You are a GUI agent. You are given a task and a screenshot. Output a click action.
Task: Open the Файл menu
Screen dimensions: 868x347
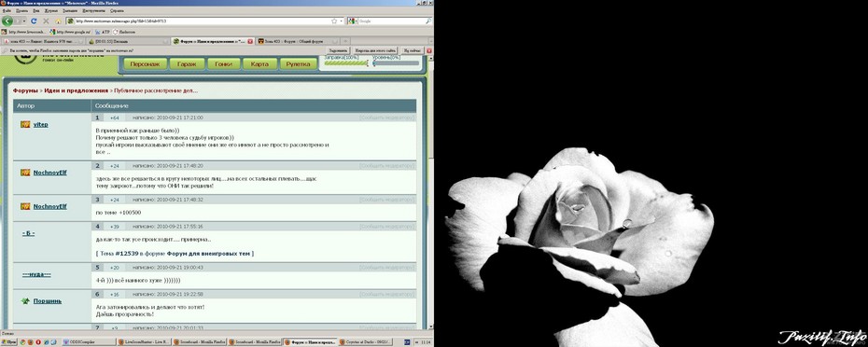coord(7,10)
